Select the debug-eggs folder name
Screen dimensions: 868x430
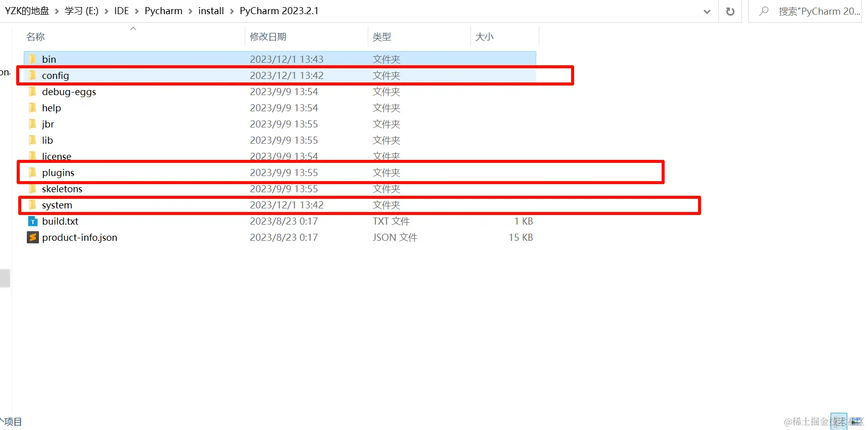[69, 92]
